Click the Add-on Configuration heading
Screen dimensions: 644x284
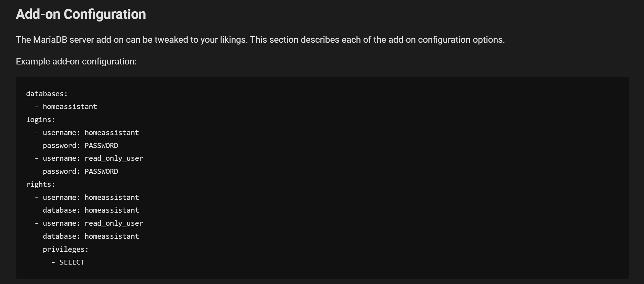[x=81, y=14]
